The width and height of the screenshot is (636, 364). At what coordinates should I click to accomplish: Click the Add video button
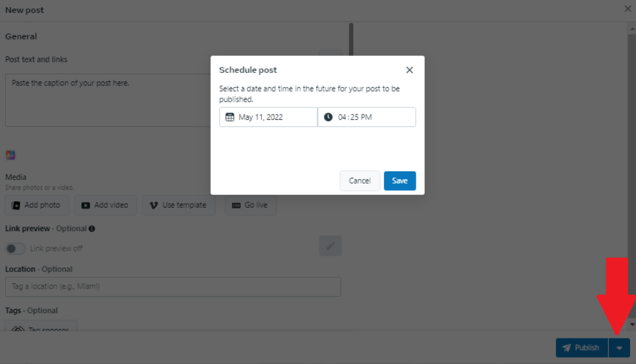tap(106, 205)
